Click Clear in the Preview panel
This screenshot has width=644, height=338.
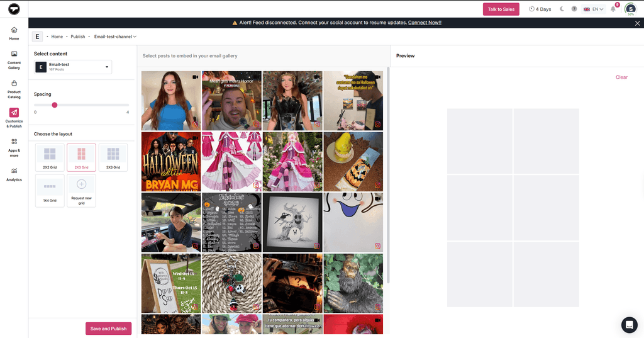point(621,77)
